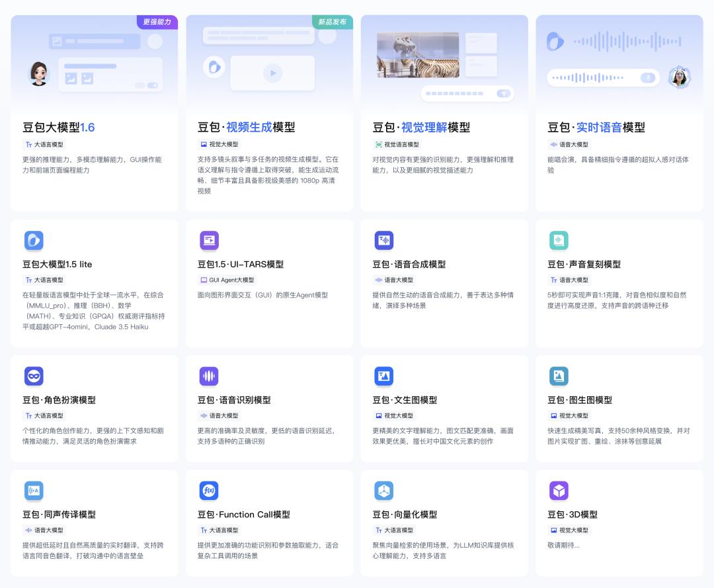Click the 视觉大模型 tag icon under 视频生成模型
The width and height of the screenshot is (714, 588).
click(x=204, y=144)
